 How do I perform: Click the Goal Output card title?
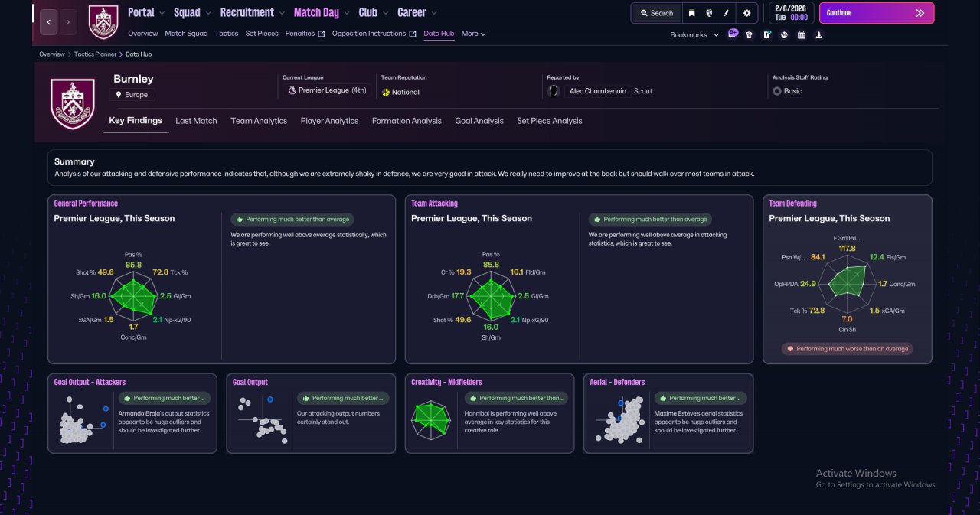250,382
